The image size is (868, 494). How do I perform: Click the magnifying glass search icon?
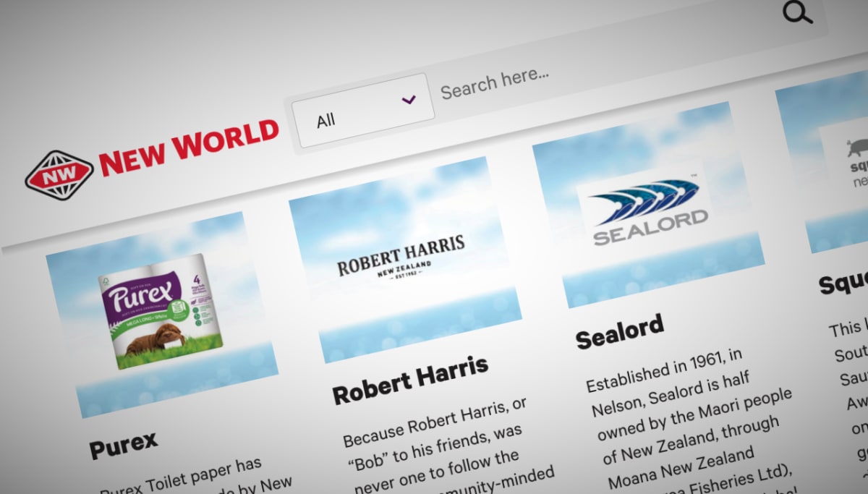coord(798,12)
